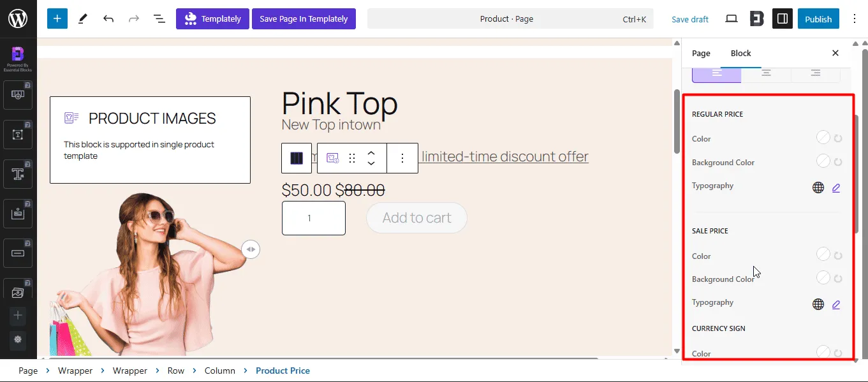Undo the last change

pyautogui.click(x=108, y=18)
